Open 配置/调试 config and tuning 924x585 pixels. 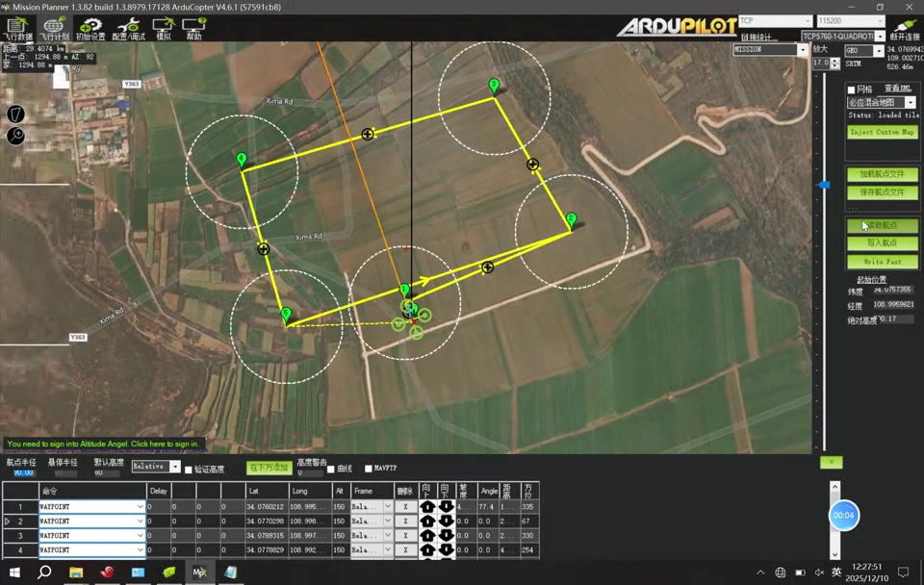click(128, 28)
